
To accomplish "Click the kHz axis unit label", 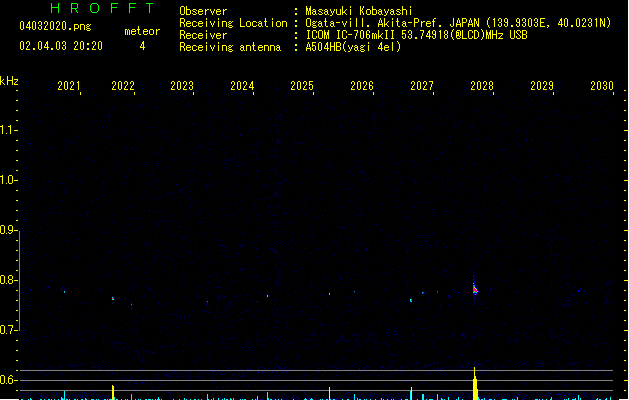I will 9,81.
